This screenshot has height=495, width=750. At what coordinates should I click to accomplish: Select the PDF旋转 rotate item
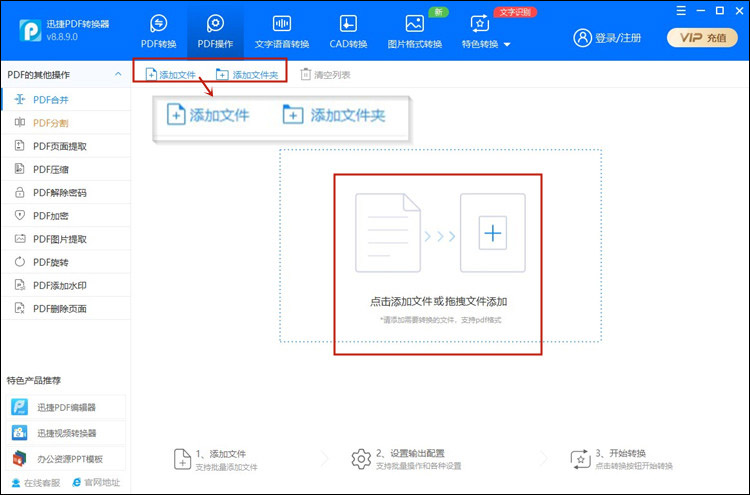click(x=66, y=262)
